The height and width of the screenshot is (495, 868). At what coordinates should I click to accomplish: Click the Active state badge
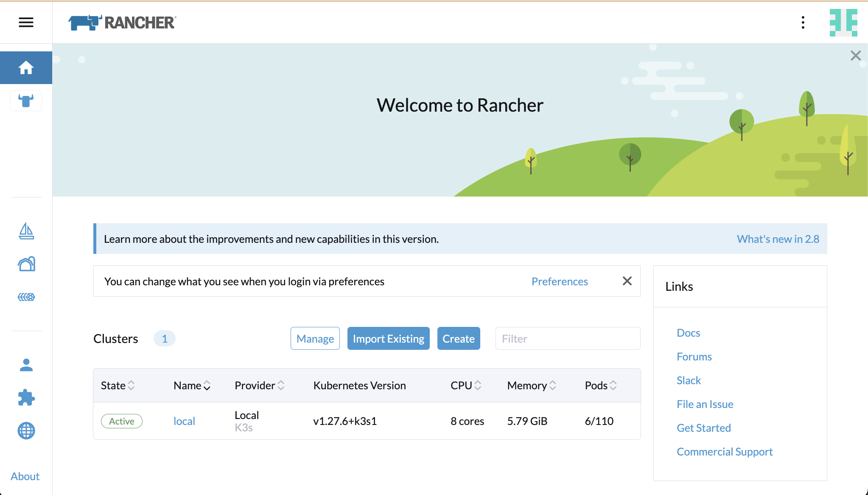(x=122, y=421)
